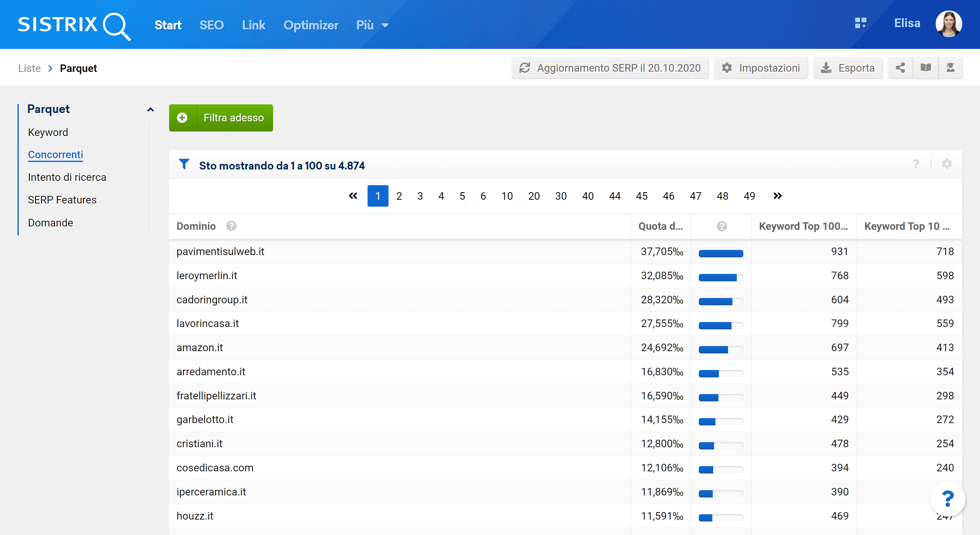Screen dimensions: 980x535
Task: Select Intento di ricerca in sidebar
Action: coord(67,177)
